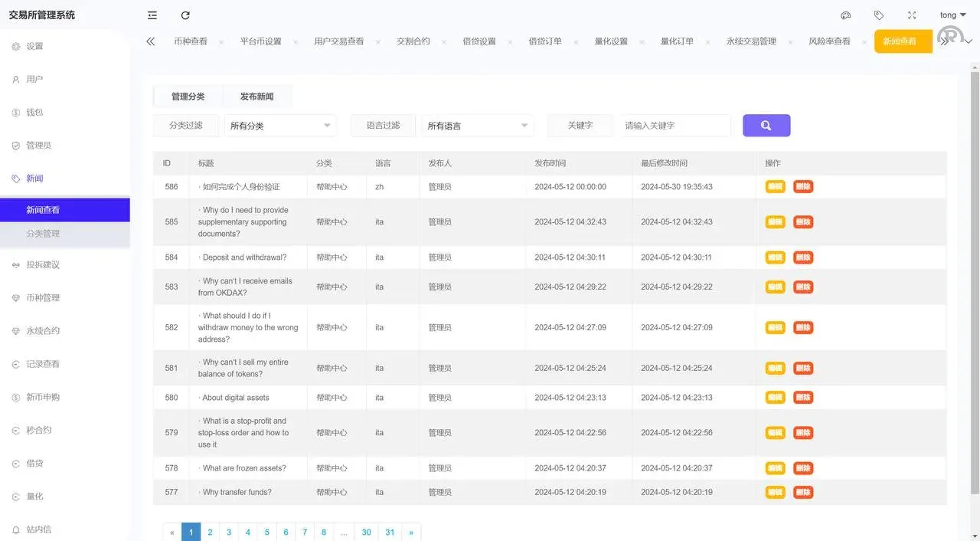The height and width of the screenshot is (541, 980).
Task: Enter fullscreen via the expand icon
Action: click(911, 15)
